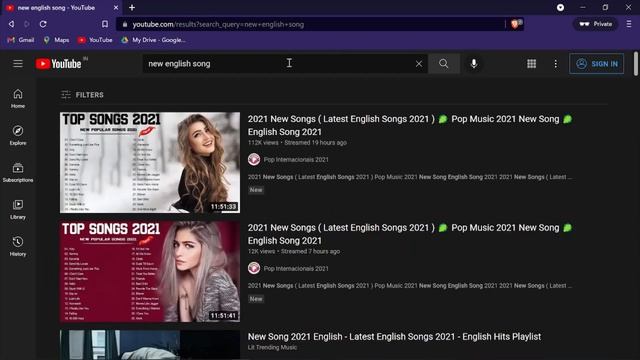
Task: Open a new browser tab
Action: tap(132, 7)
